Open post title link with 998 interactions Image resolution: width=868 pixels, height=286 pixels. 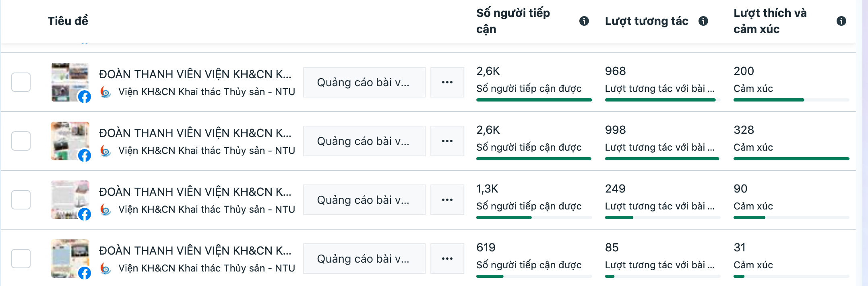[195, 133]
